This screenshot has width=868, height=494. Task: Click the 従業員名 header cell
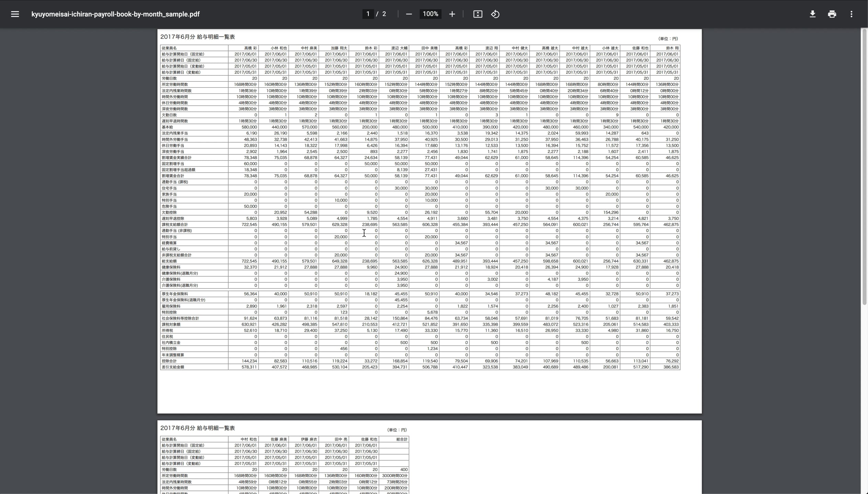pos(169,48)
